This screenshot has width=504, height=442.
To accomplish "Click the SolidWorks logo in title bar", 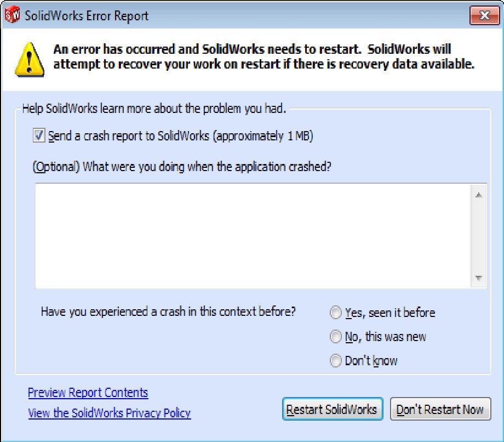I will click(12, 15).
